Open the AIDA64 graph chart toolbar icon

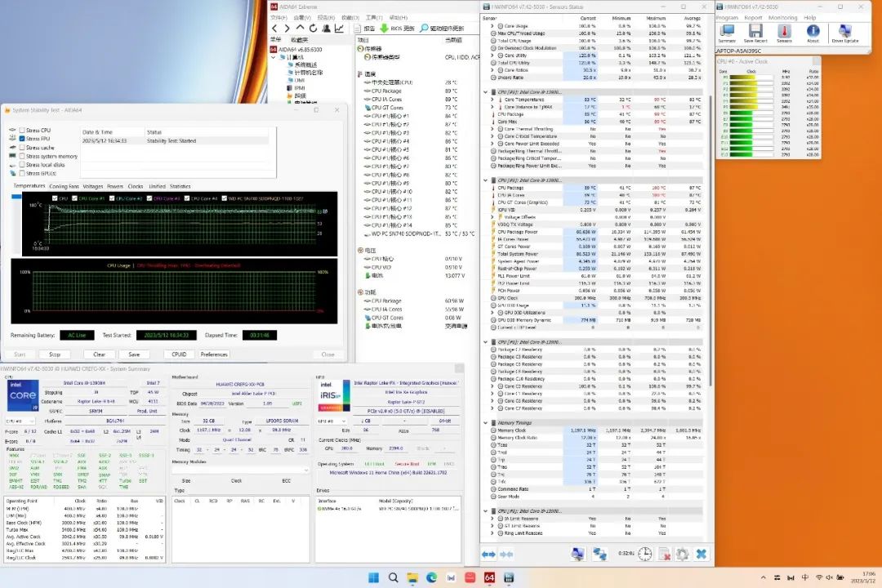[x=339, y=28]
